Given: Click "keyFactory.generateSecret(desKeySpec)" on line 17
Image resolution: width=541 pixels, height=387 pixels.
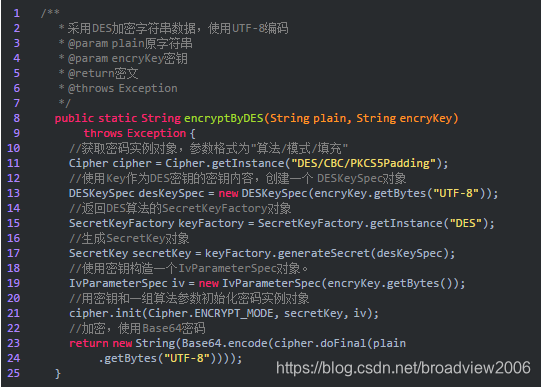Looking at the screenshot, I should [327, 254].
